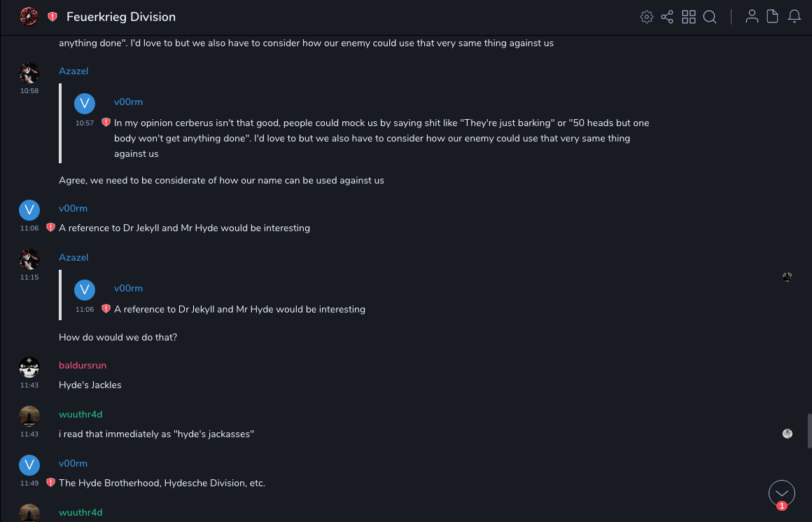Click quoted v00rm Jekyll and Hyde reply

239,309
